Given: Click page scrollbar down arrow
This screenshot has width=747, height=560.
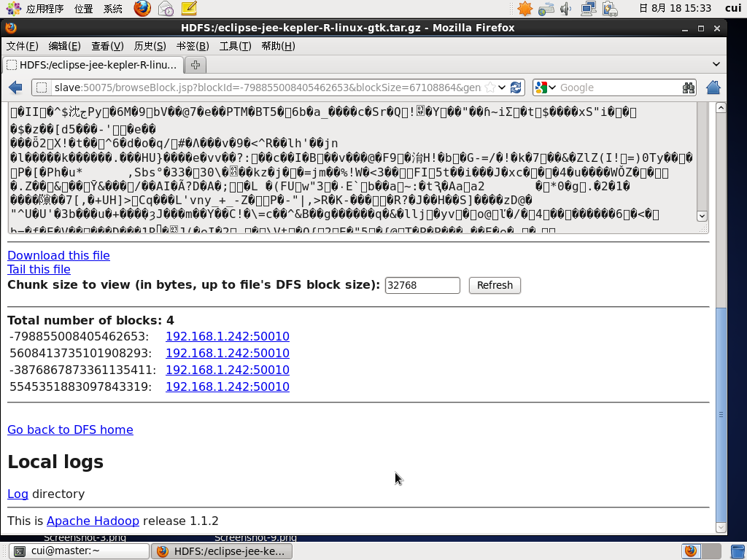Looking at the screenshot, I should [x=721, y=527].
